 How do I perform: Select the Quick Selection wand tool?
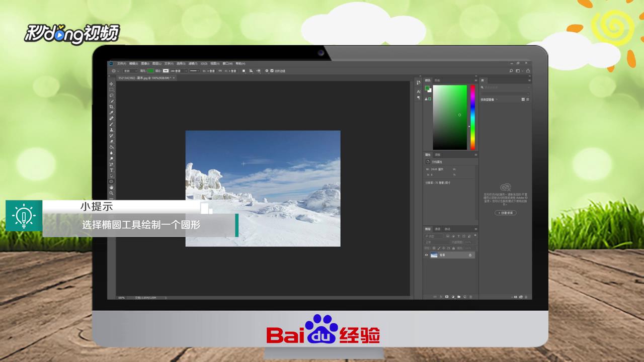(111, 101)
